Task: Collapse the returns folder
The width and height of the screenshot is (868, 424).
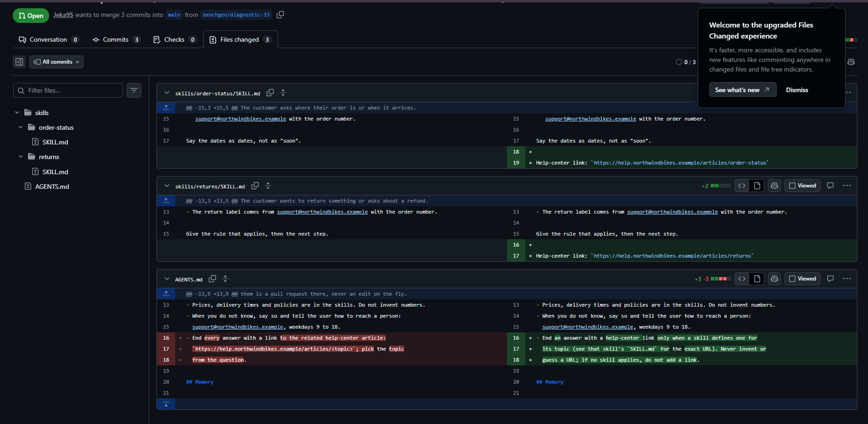Action: click(x=21, y=157)
